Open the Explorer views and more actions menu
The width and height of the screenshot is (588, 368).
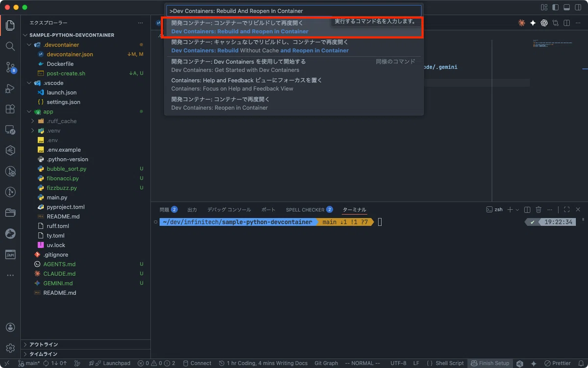coord(141,23)
